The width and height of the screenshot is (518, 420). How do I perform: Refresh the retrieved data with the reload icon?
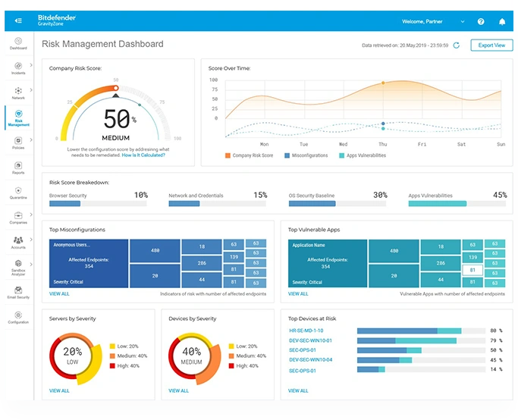point(457,45)
